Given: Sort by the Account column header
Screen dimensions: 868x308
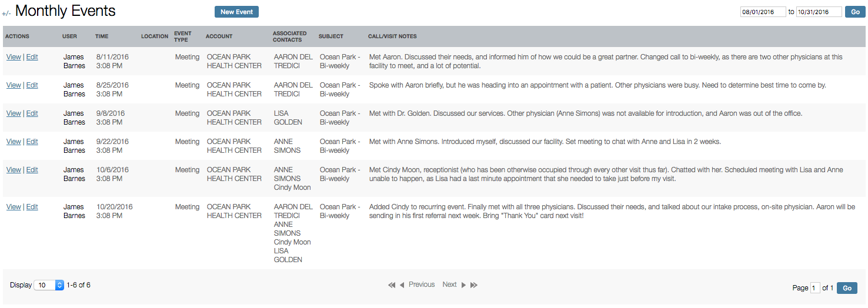Looking at the screenshot, I should click(219, 36).
